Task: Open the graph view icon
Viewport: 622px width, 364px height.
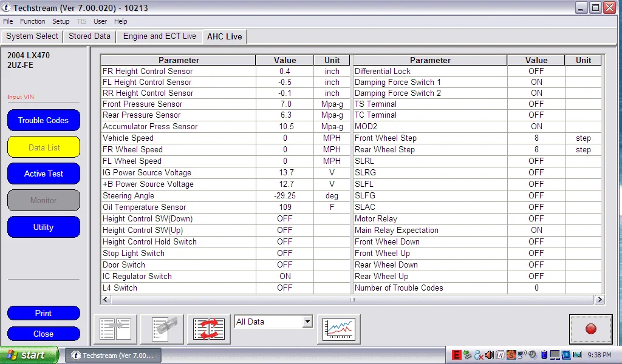Action: [338, 329]
